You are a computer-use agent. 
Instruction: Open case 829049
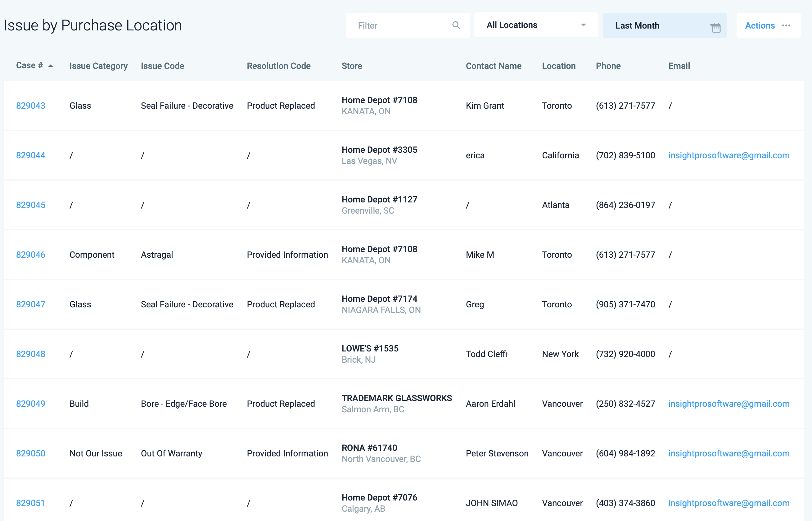pos(31,404)
